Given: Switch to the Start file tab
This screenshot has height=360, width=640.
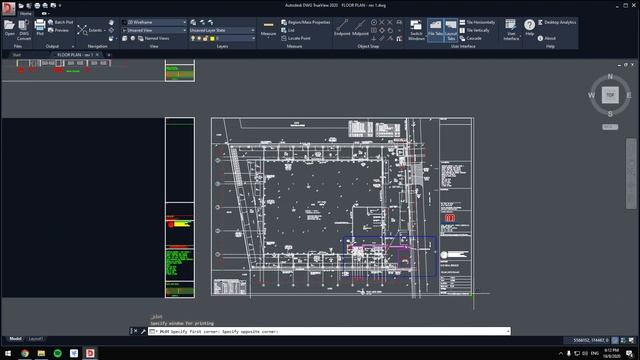Looking at the screenshot, I should [x=16, y=55].
